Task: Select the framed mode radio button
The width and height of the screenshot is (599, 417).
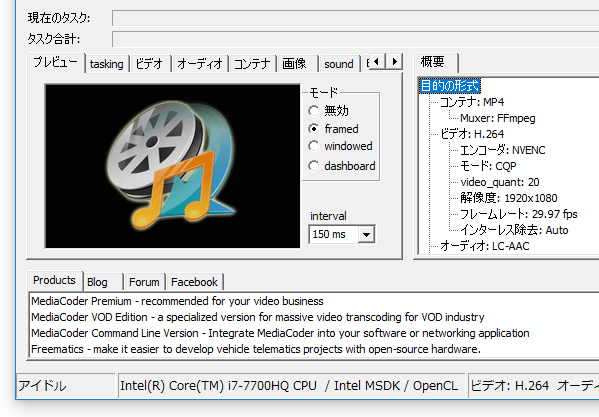Action: tap(333, 129)
